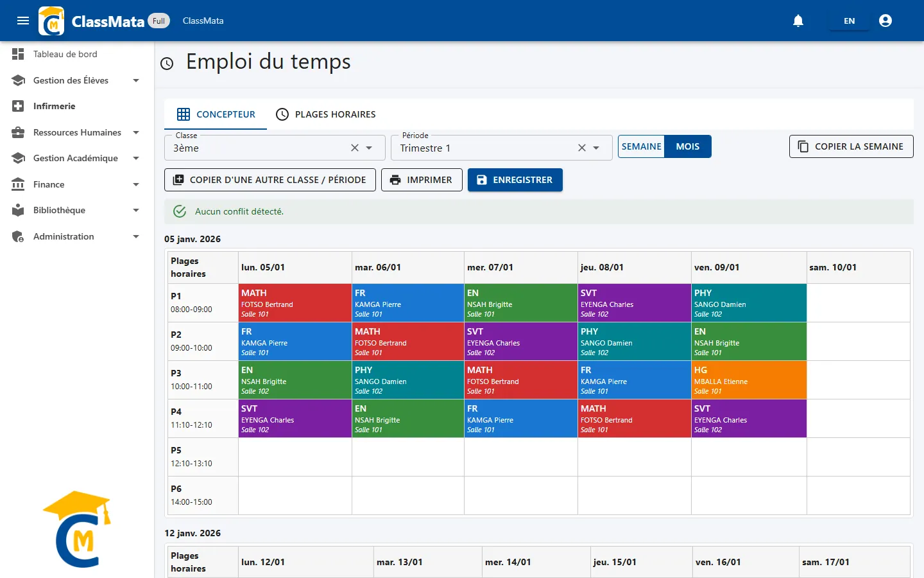Select FR block on mer. 07/01 P4
The width and height of the screenshot is (924, 578).
click(521, 419)
